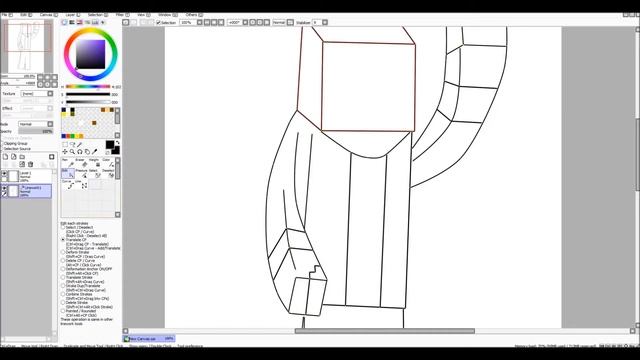Screen dimensions: 640x360
Task: Select the linework Eraser tool
Action: (x=81, y=163)
